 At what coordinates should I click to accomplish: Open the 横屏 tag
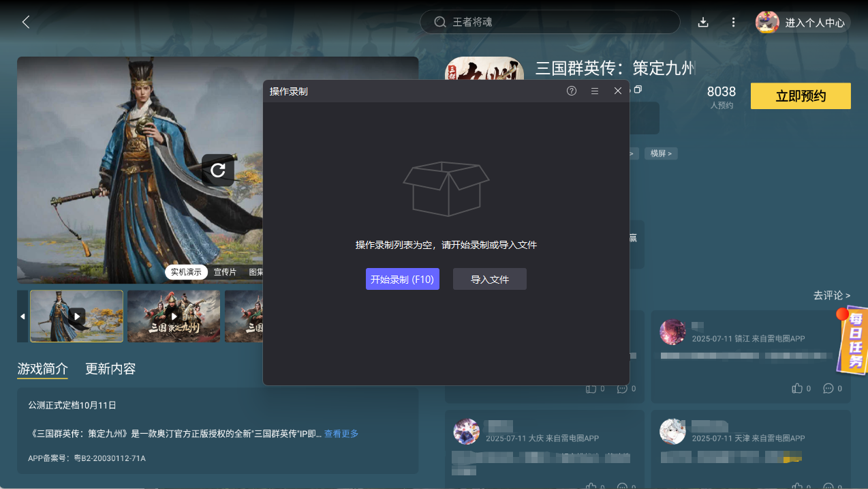[x=660, y=153]
